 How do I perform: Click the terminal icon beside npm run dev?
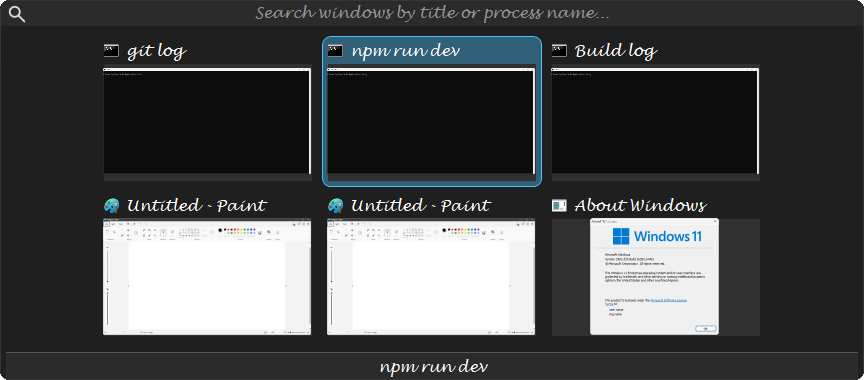(x=336, y=51)
